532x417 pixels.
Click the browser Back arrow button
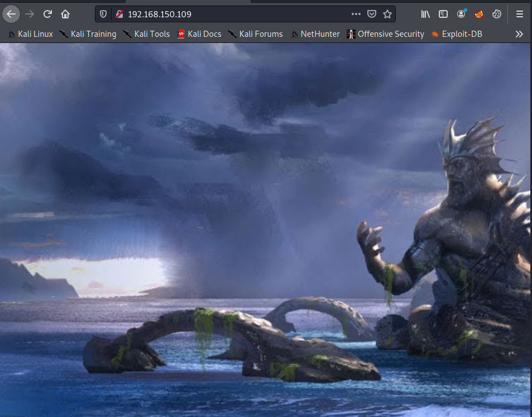pyautogui.click(x=11, y=14)
